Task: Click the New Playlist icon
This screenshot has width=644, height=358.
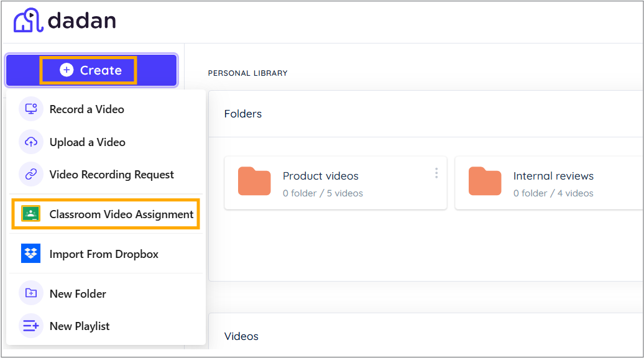Action: (x=30, y=326)
